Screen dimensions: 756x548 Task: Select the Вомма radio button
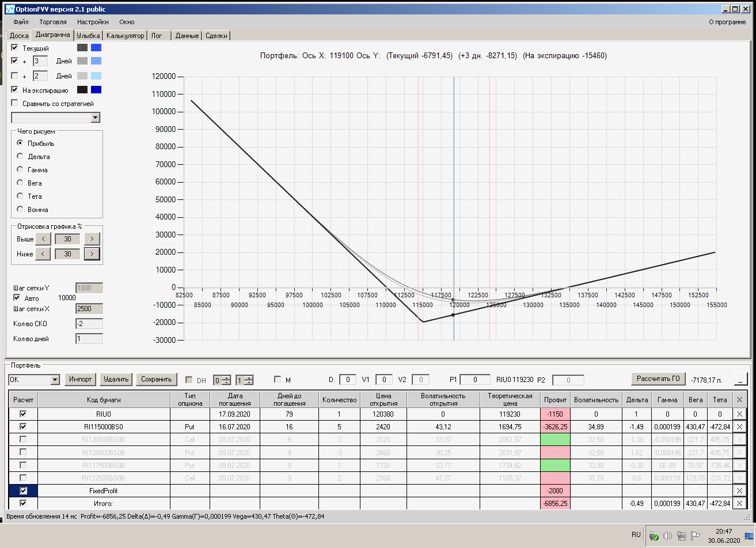coord(20,209)
